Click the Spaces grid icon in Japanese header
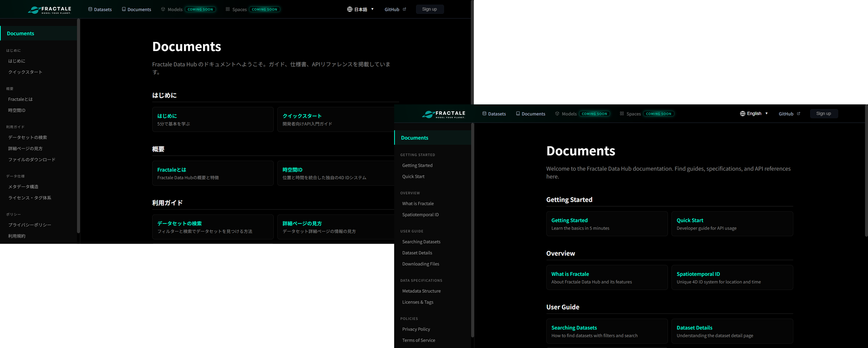 [228, 9]
